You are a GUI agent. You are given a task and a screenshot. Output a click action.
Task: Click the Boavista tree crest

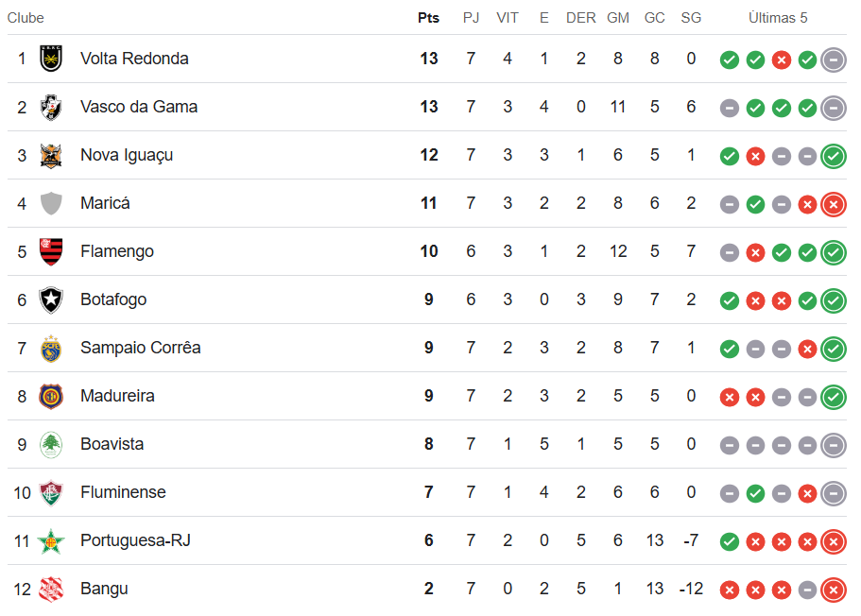[x=51, y=444]
